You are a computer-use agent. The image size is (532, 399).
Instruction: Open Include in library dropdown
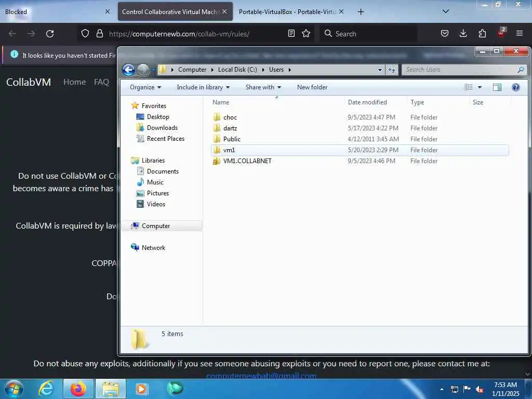[203, 87]
